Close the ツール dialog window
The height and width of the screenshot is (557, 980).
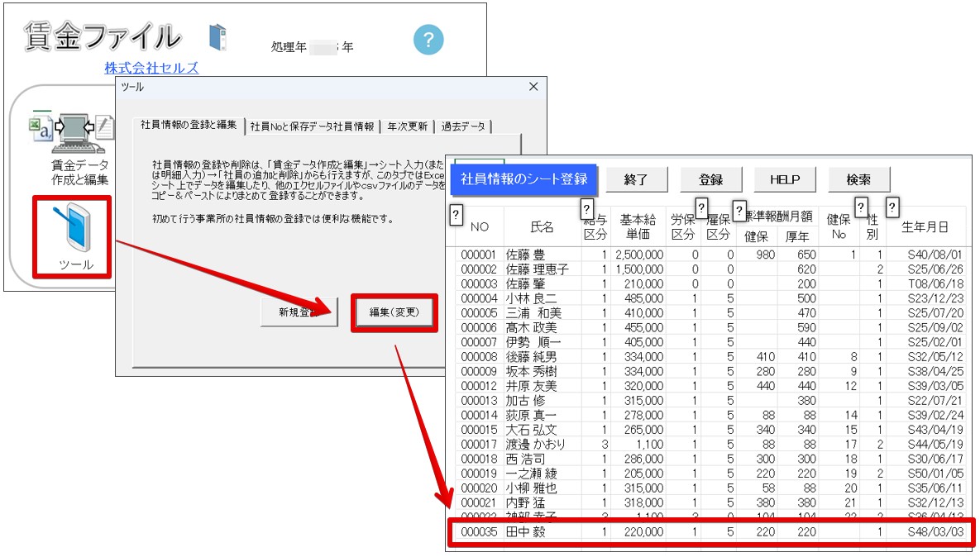point(533,87)
